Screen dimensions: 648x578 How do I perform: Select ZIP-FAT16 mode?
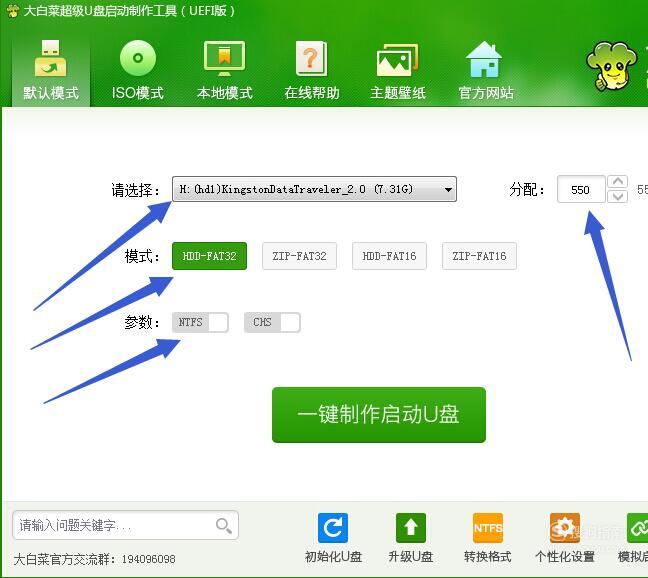click(479, 256)
